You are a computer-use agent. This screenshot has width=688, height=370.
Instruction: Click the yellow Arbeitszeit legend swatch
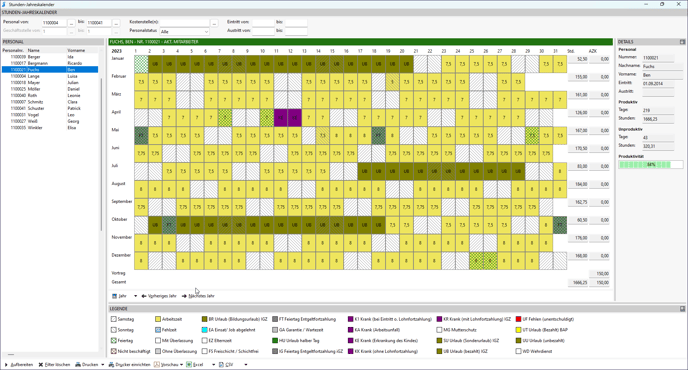pos(158,319)
